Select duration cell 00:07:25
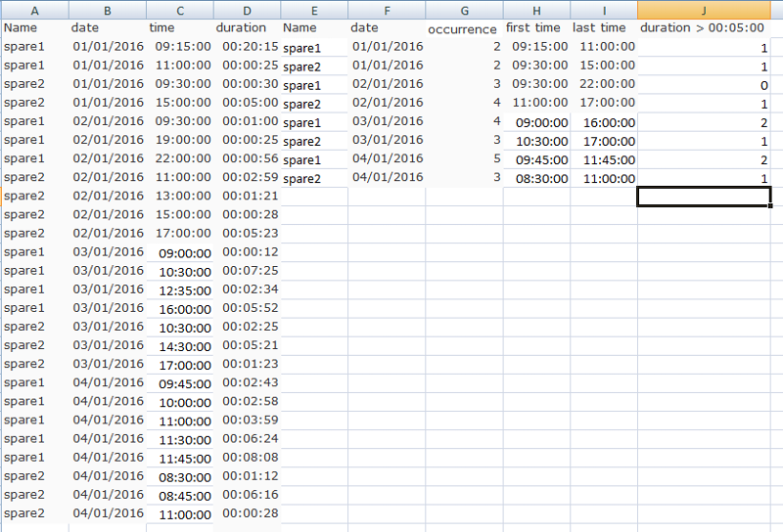 (248, 271)
